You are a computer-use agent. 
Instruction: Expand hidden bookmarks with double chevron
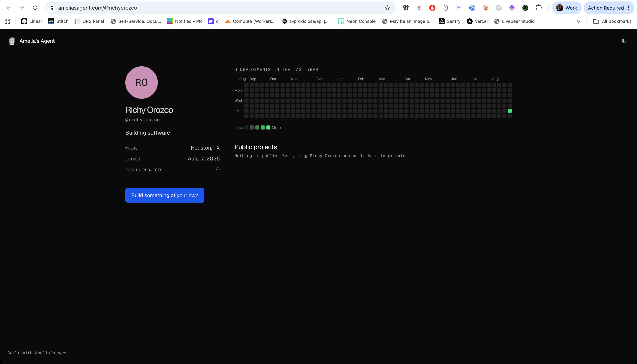point(578,22)
